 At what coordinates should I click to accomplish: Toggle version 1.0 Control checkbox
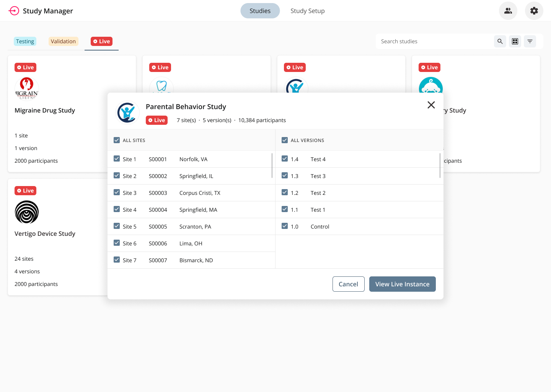pyautogui.click(x=285, y=226)
